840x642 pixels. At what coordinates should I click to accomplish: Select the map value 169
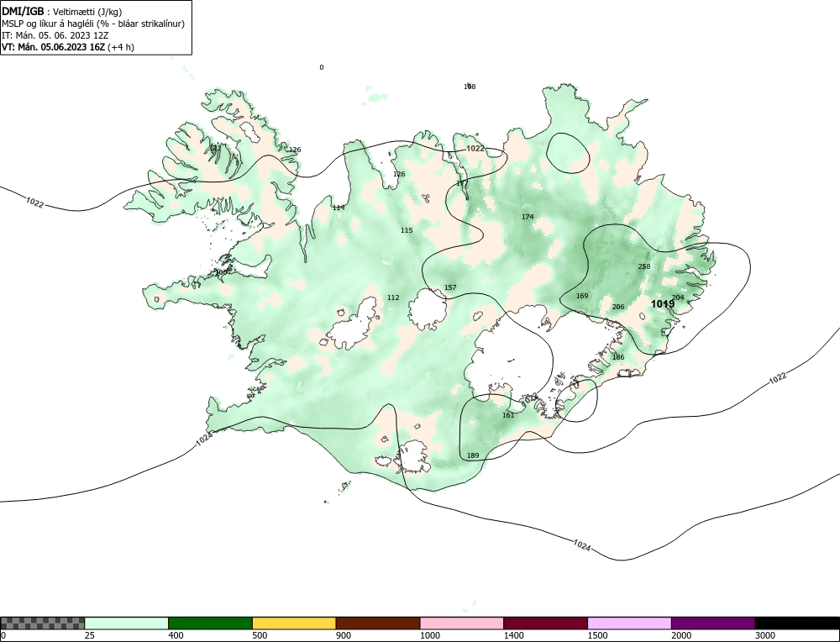click(582, 296)
